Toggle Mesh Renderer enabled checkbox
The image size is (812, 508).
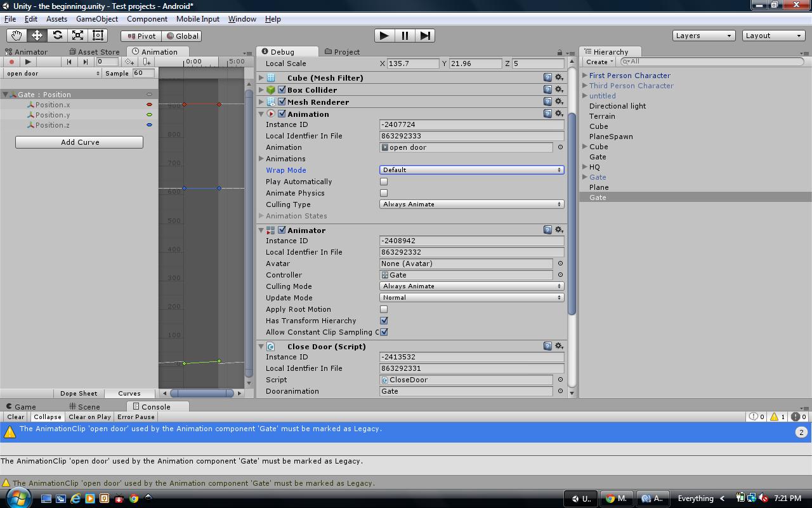click(282, 102)
